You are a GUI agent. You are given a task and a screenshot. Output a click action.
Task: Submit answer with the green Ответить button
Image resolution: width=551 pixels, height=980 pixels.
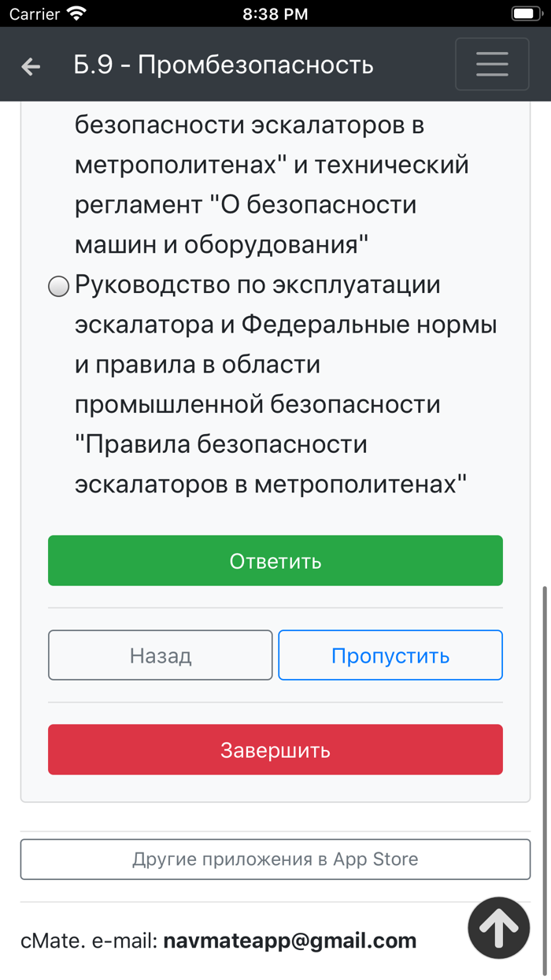275,560
